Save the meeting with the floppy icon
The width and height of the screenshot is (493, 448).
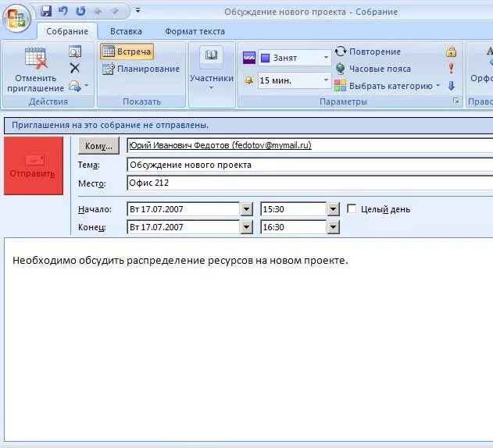[46, 11]
